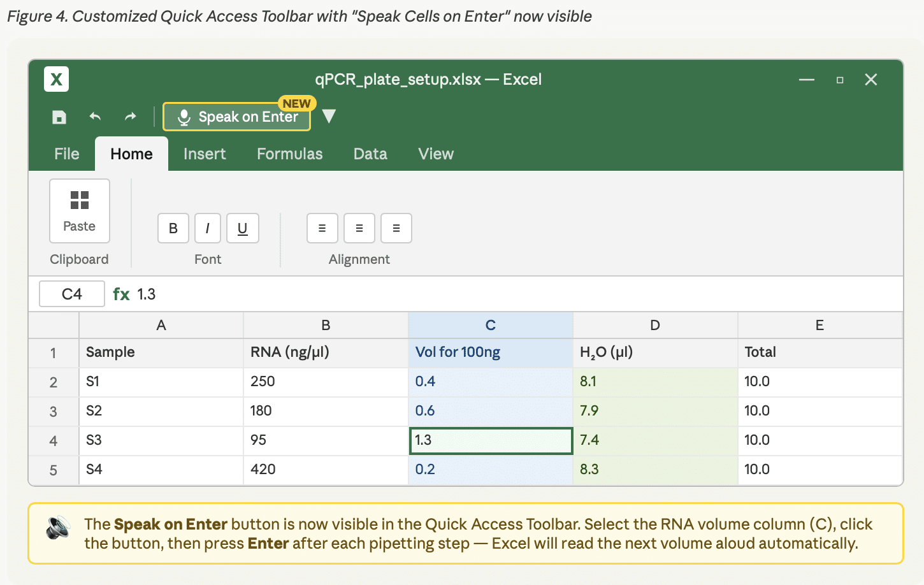Select the S4 sample cell

coord(161,470)
